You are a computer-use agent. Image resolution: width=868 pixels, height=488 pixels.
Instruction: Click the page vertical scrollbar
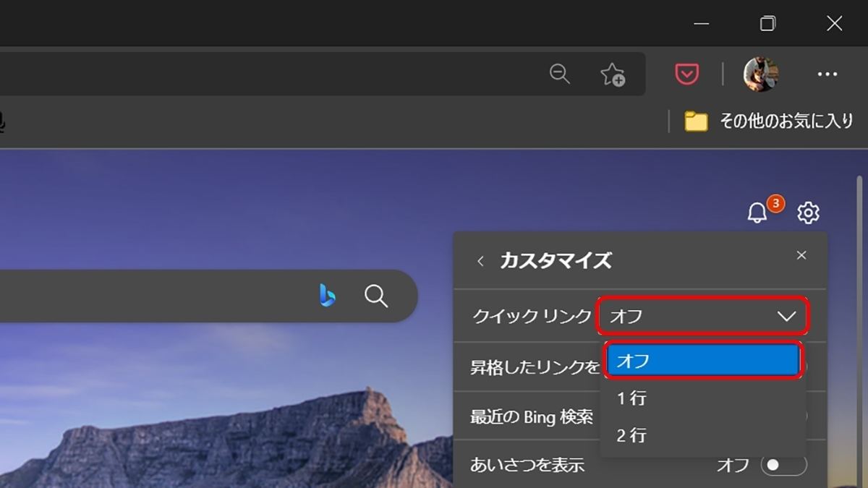tap(859, 331)
